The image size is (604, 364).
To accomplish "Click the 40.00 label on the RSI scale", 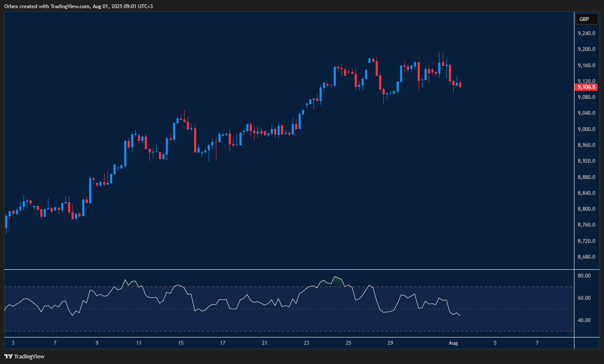I will coord(584,320).
